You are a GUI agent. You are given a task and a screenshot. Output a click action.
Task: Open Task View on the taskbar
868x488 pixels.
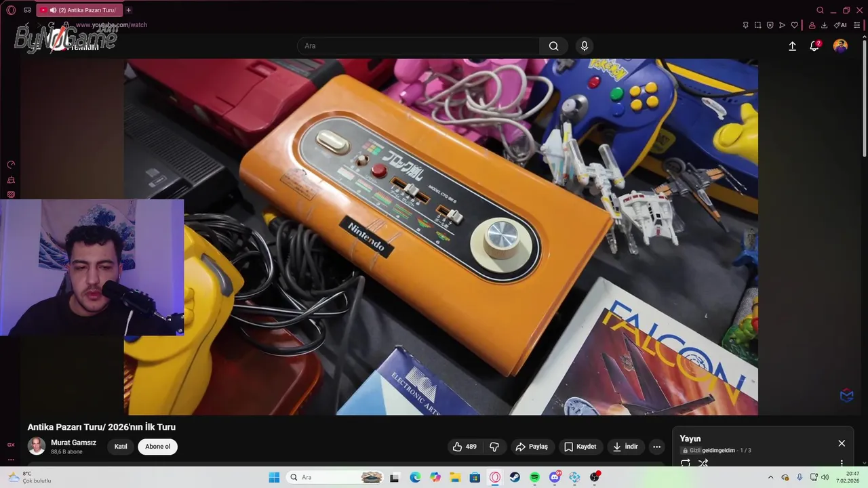(394, 477)
